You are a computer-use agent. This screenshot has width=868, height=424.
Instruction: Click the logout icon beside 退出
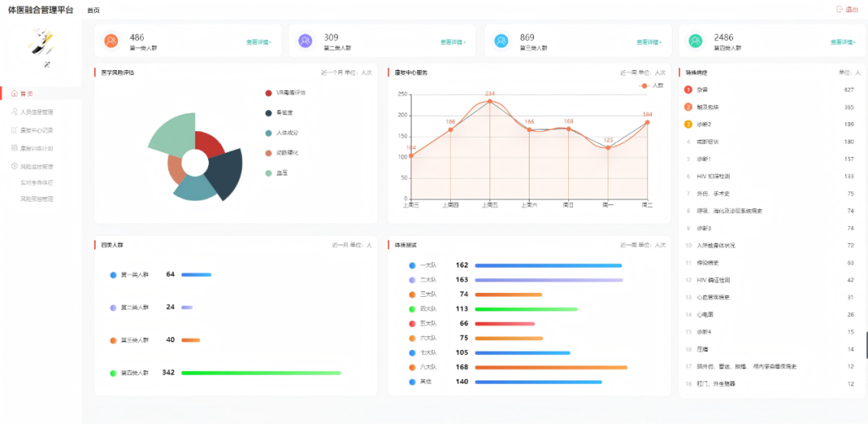[840, 10]
